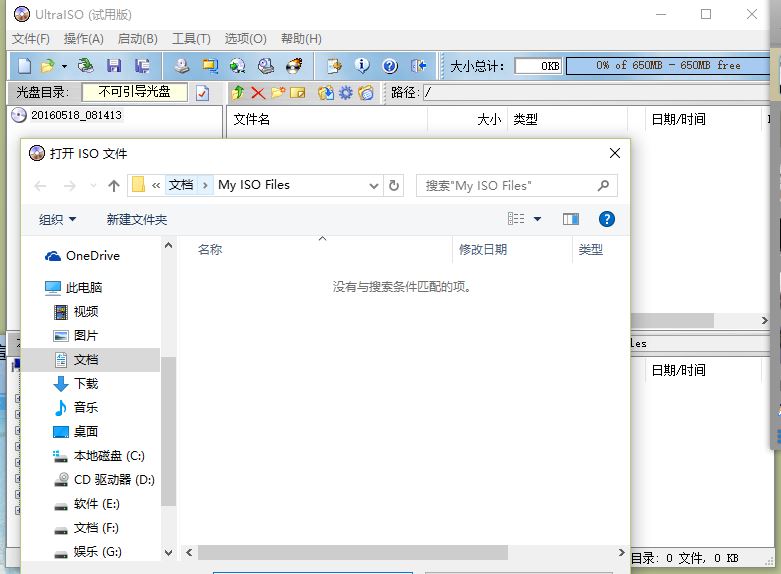781x574 pixels.
Task: Click the 650MB capacity progress bar
Action: point(668,66)
